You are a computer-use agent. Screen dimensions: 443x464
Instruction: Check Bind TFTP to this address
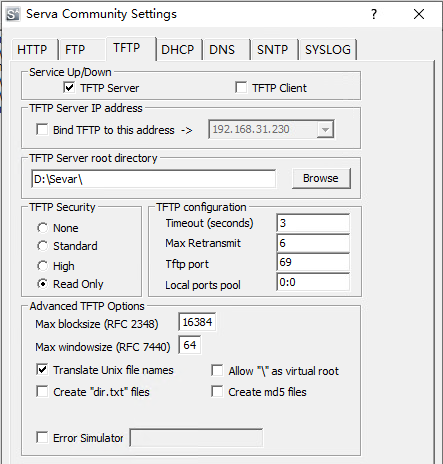pos(42,129)
